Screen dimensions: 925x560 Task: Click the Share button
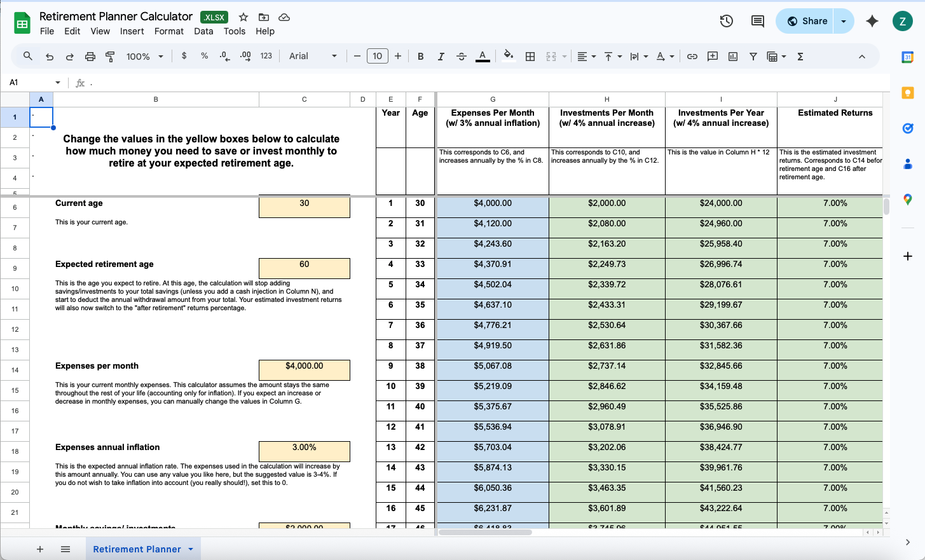point(807,21)
